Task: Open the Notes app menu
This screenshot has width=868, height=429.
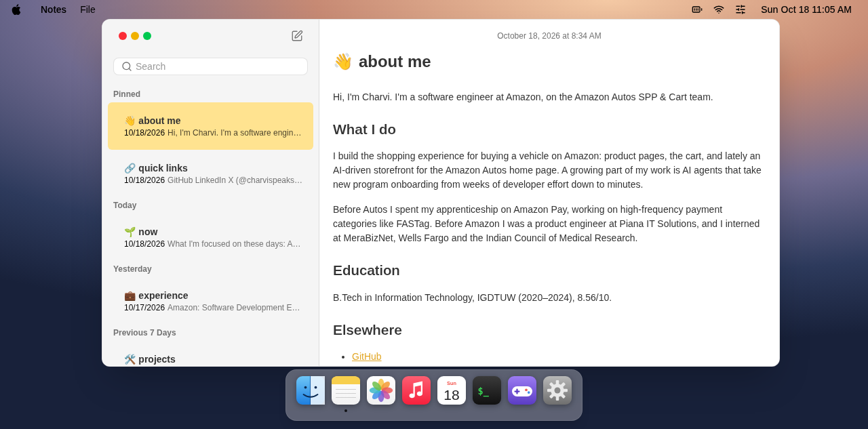Action: (54, 9)
